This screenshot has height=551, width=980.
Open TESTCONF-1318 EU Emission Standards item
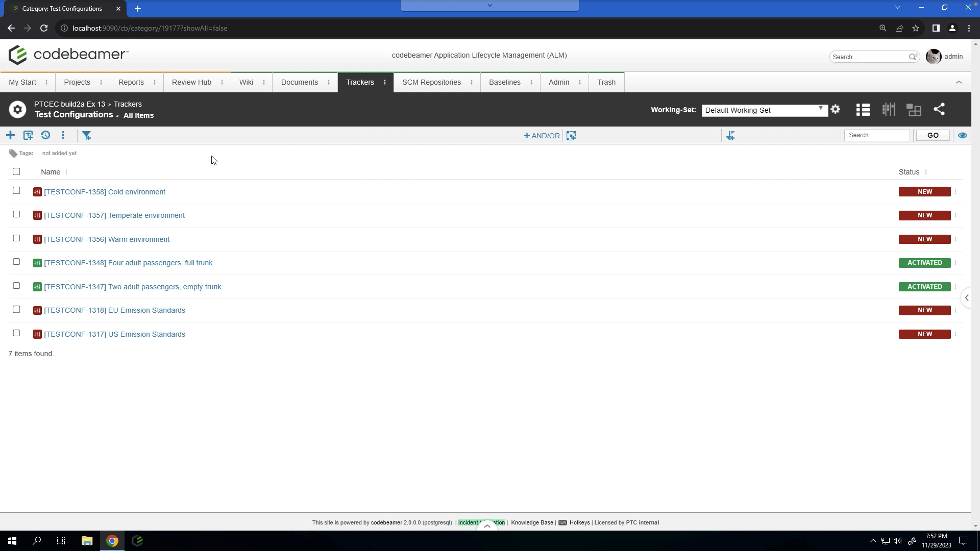pyautogui.click(x=115, y=310)
